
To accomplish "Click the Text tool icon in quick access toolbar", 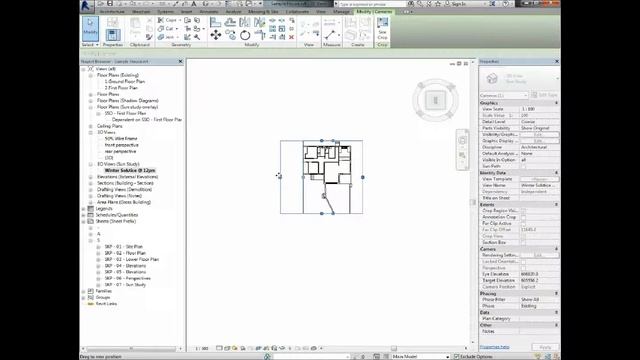I will (193, 4).
